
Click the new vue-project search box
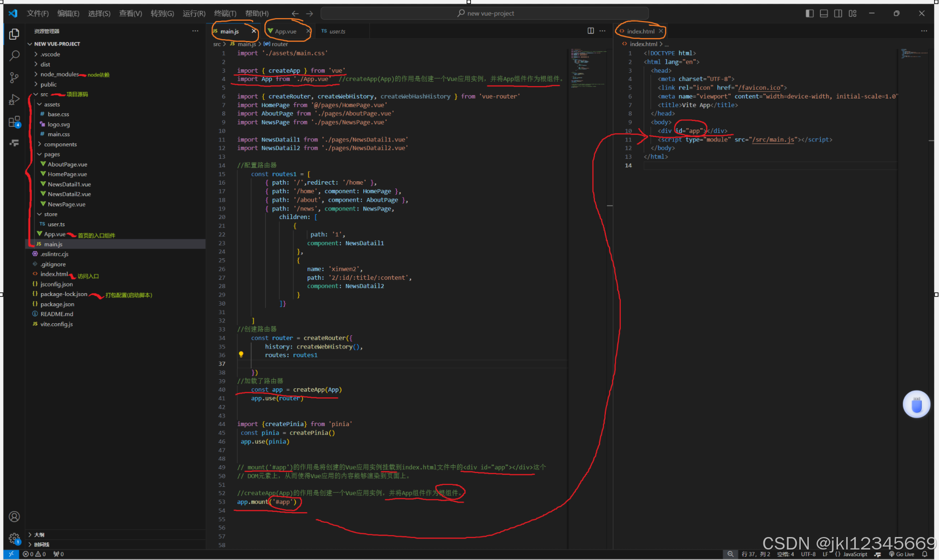[485, 13]
